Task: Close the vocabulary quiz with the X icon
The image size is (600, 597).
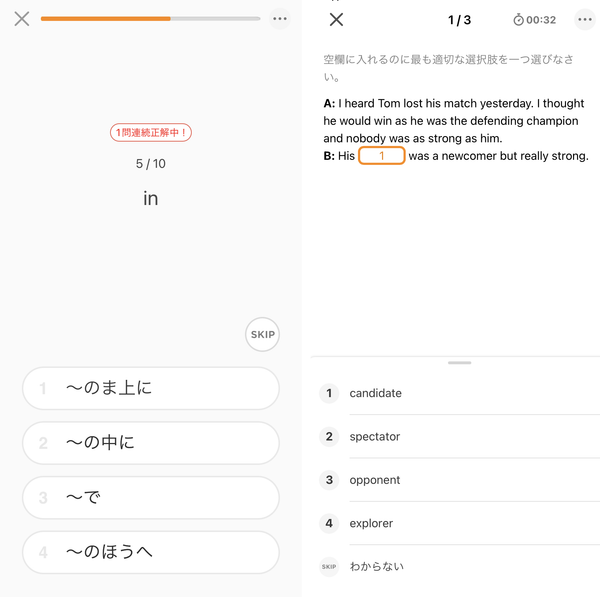Action: (22, 19)
